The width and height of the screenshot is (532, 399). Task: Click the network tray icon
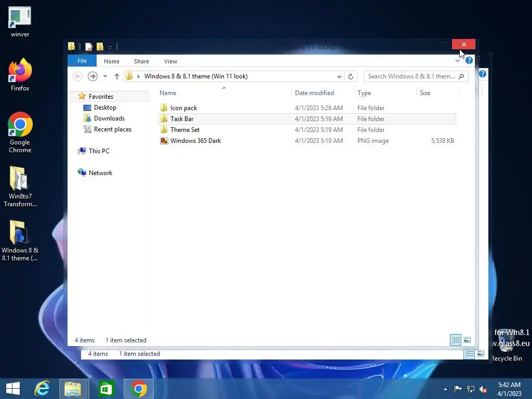point(471,389)
